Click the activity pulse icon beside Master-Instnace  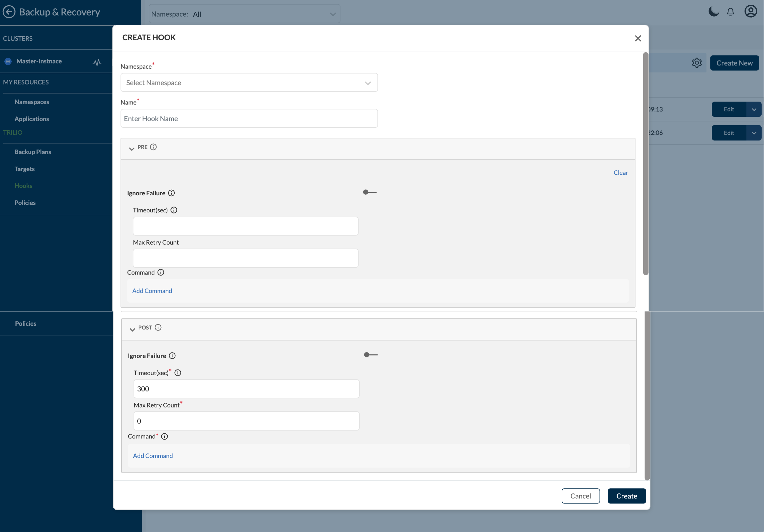tap(97, 62)
